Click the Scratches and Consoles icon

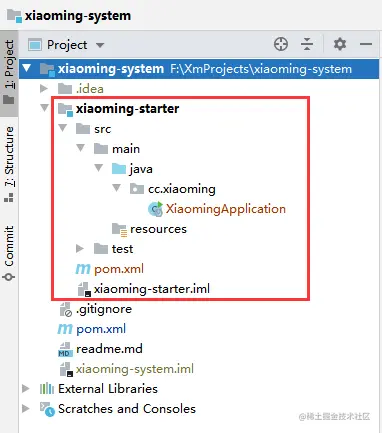coord(47,409)
